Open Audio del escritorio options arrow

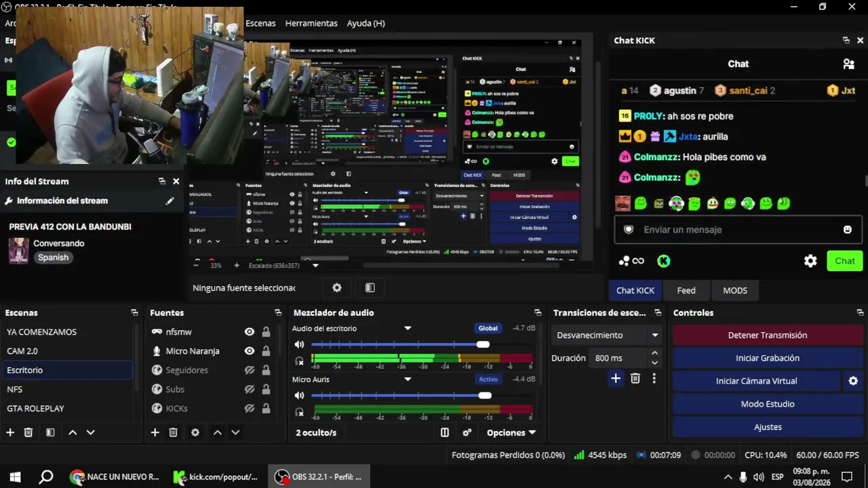[x=408, y=328]
